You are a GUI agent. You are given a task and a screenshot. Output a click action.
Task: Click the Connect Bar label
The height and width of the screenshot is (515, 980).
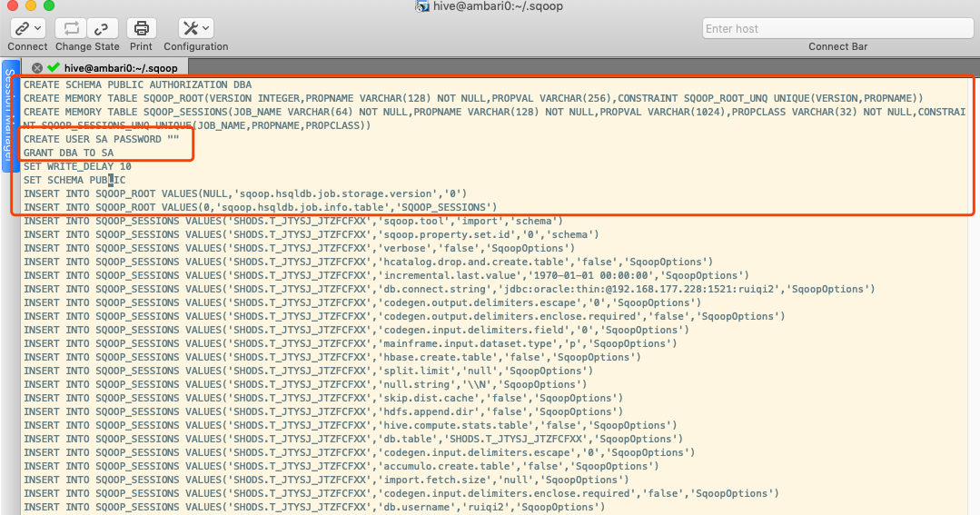837,46
